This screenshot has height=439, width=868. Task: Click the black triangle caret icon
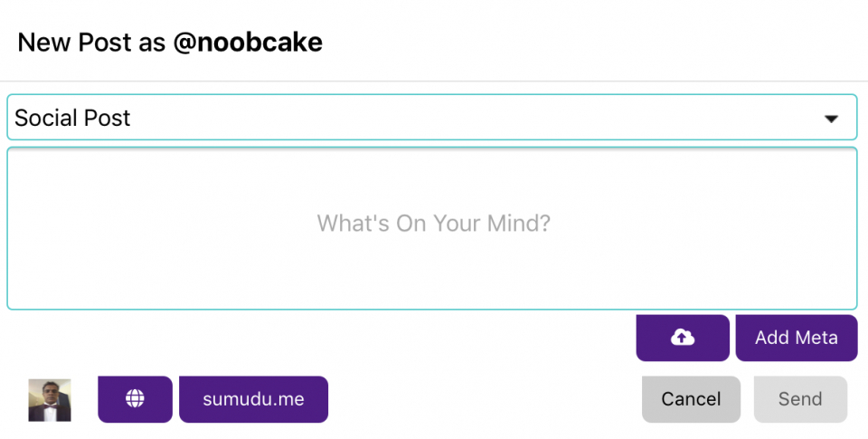[x=832, y=119]
